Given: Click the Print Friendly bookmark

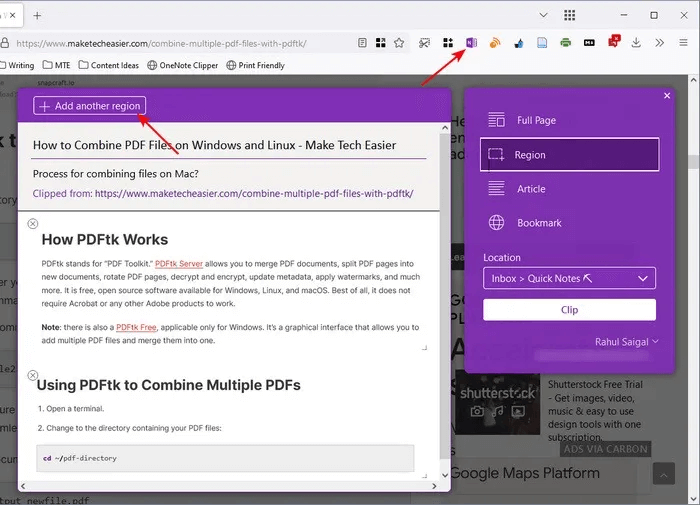Looking at the screenshot, I should tap(255, 65).
